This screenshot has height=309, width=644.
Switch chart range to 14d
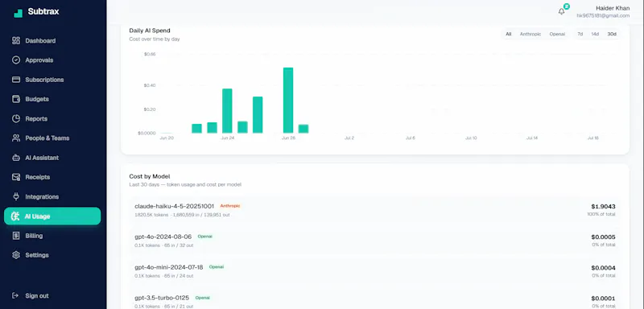595,34
